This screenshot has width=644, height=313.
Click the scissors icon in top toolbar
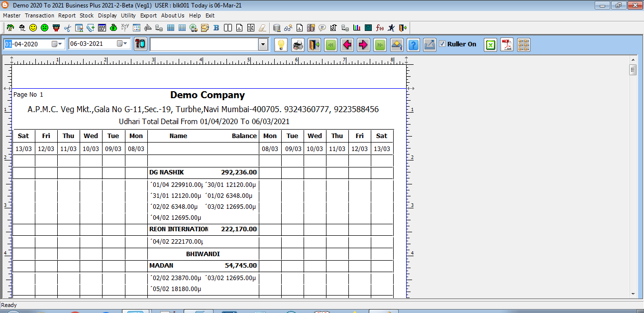67,28
